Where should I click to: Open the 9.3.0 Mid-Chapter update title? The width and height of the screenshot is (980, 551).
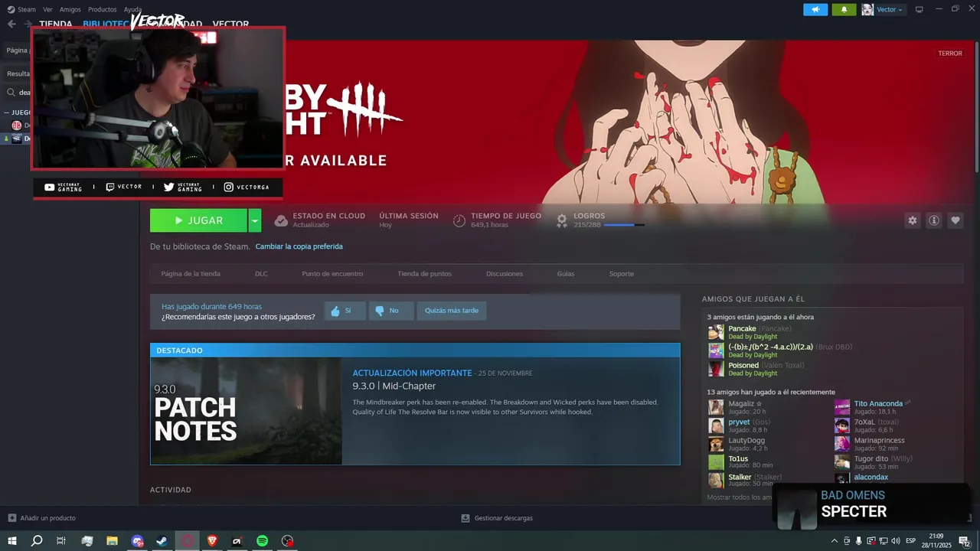click(394, 386)
